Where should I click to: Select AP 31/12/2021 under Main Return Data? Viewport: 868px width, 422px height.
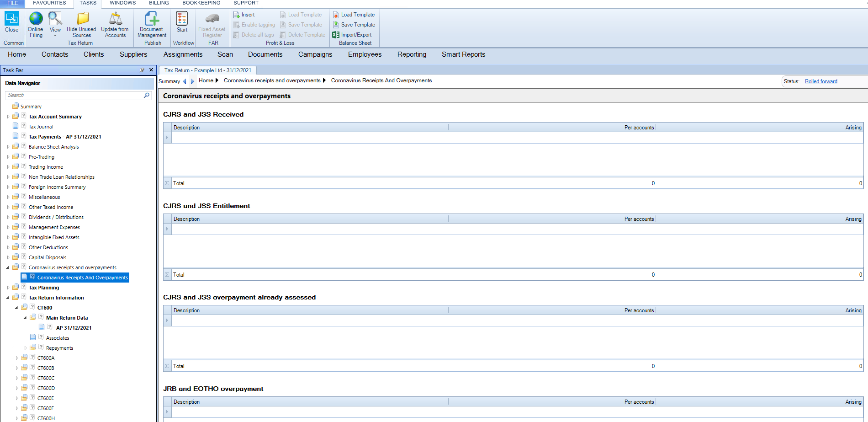click(x=74, y=328)
